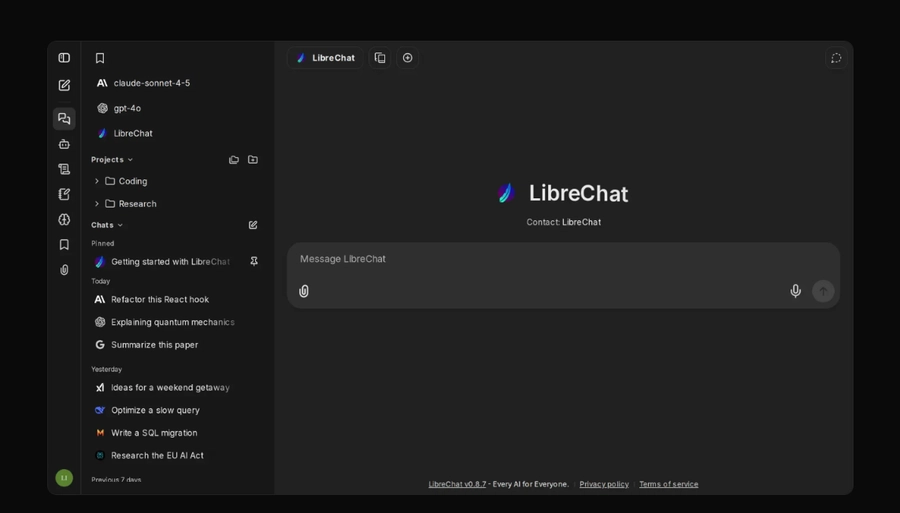
Task: Open attached files paperclip in left rail
Action: [64, 270]
